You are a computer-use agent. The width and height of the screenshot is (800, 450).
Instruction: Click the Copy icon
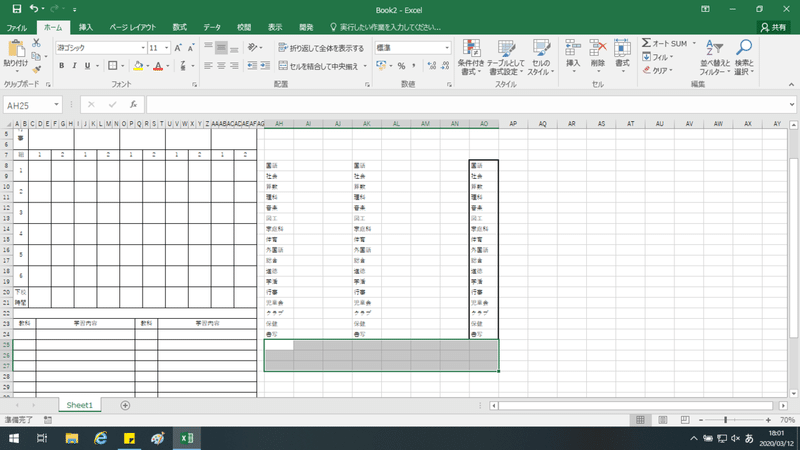click(x=36, y=56)
